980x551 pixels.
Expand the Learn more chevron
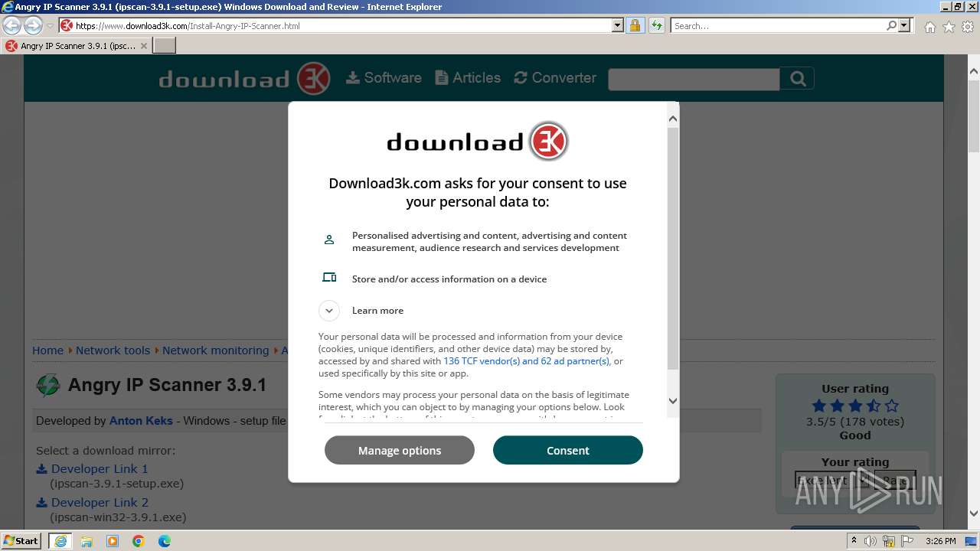click(329, 310)
